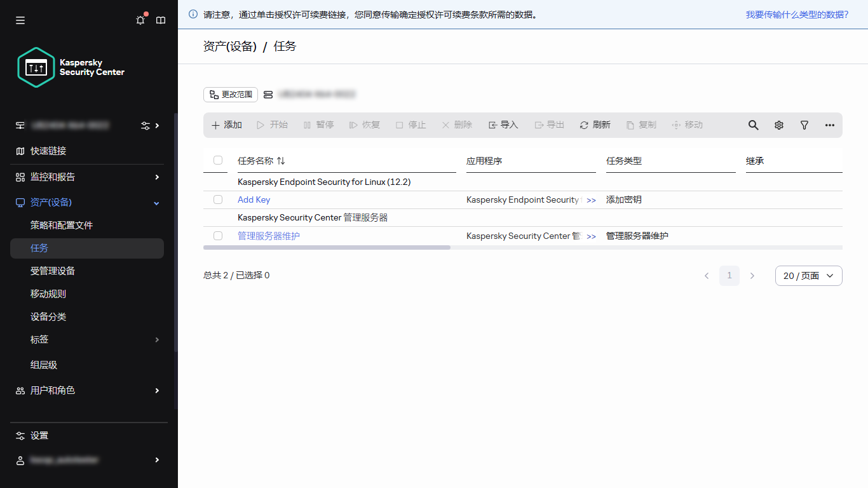Open the 20/页面 page size dropdown
The width and height of the screenshot is (868, 488).
point(808,275)
